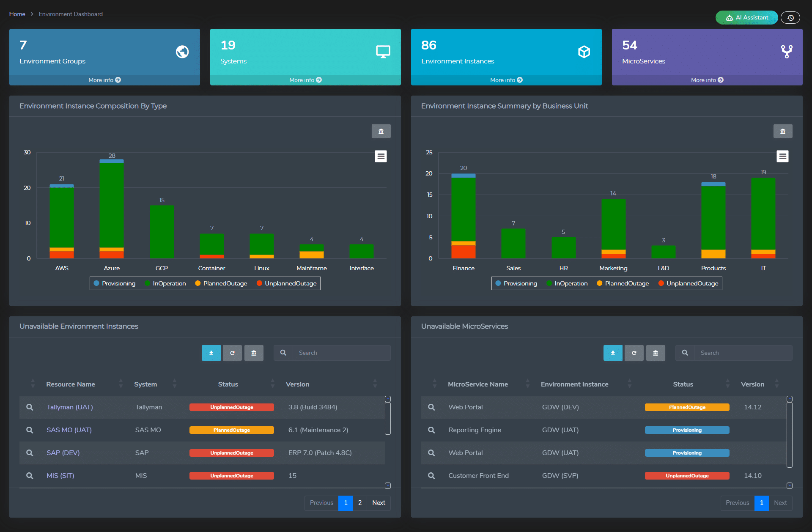This screenshot has height=532, width=812.
Task: Refresh the Unavailable MicroServices table
Action: [x=634, y=353]
